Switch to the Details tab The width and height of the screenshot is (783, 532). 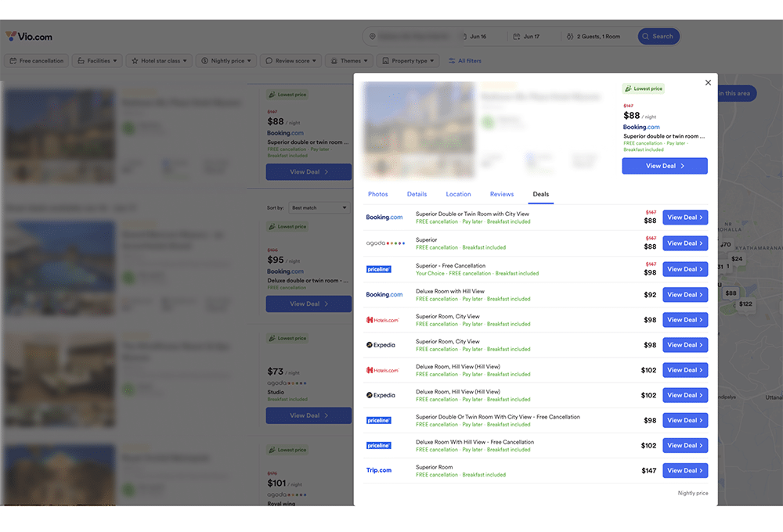(417, 194)
